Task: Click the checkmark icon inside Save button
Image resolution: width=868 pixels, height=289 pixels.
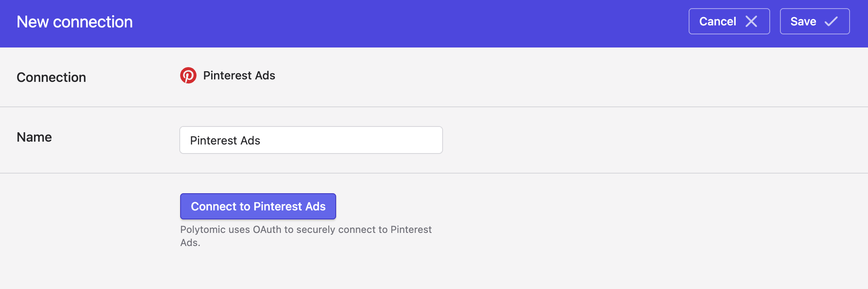Action: pyautogui.click(x=831, y=21)
